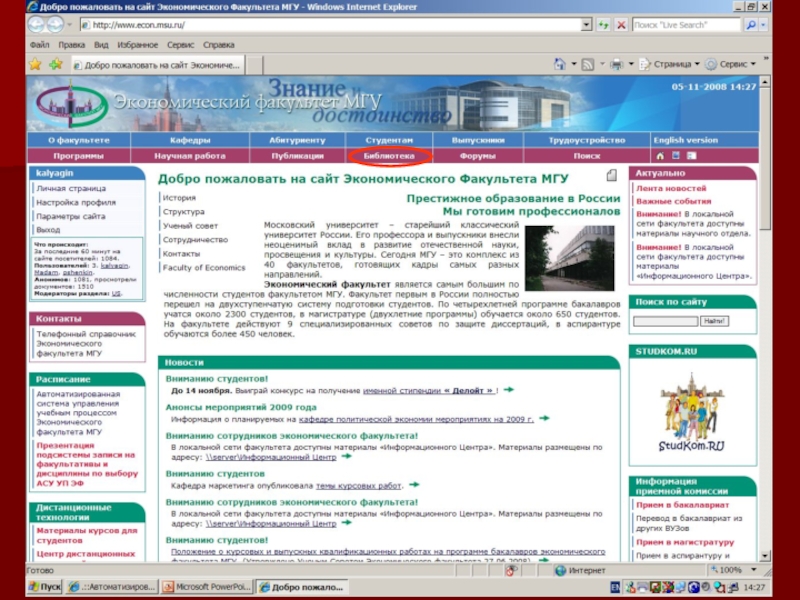
Task: Click the page scrollbar up arrow
Action: (x=764, y=82)
